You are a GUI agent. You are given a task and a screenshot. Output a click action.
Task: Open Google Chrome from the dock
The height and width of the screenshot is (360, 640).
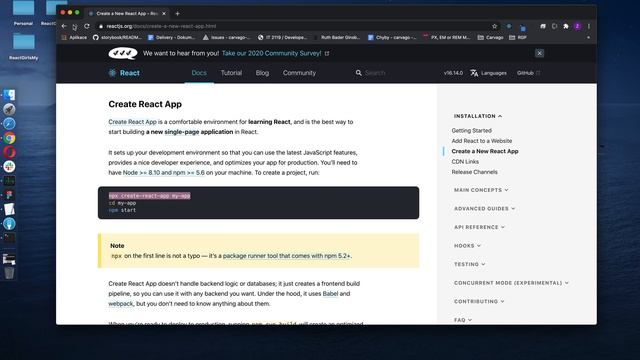coord(9,138)
